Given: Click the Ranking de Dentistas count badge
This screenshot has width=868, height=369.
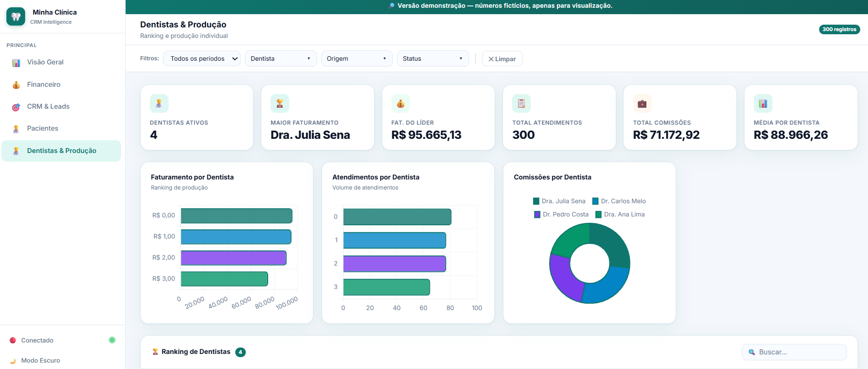Looking at the screenshot, I should click(240, 352).
